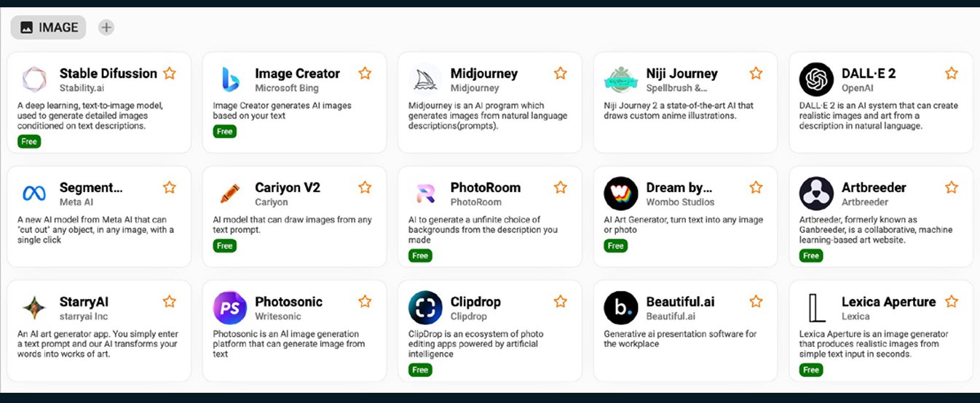Click the Midjourney sailboat logo
The height and width of the screenshot is (403, 980).
point(425,79)
